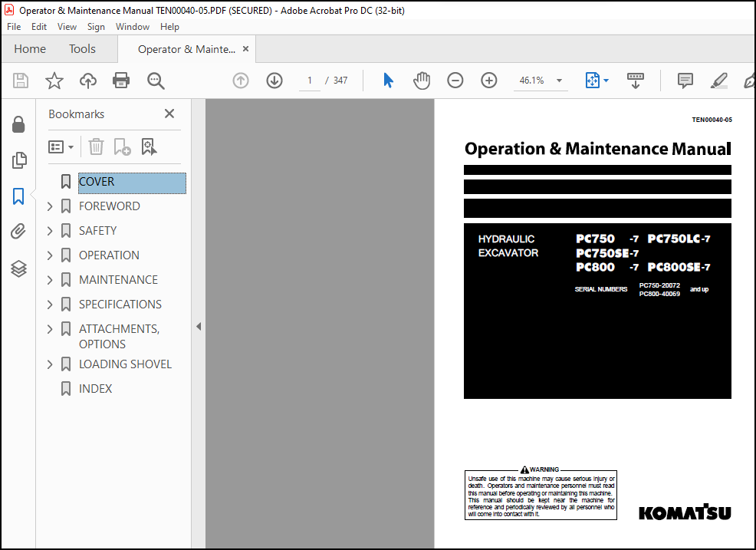Activate the Hand pan tool

click(x=422, y=81)
